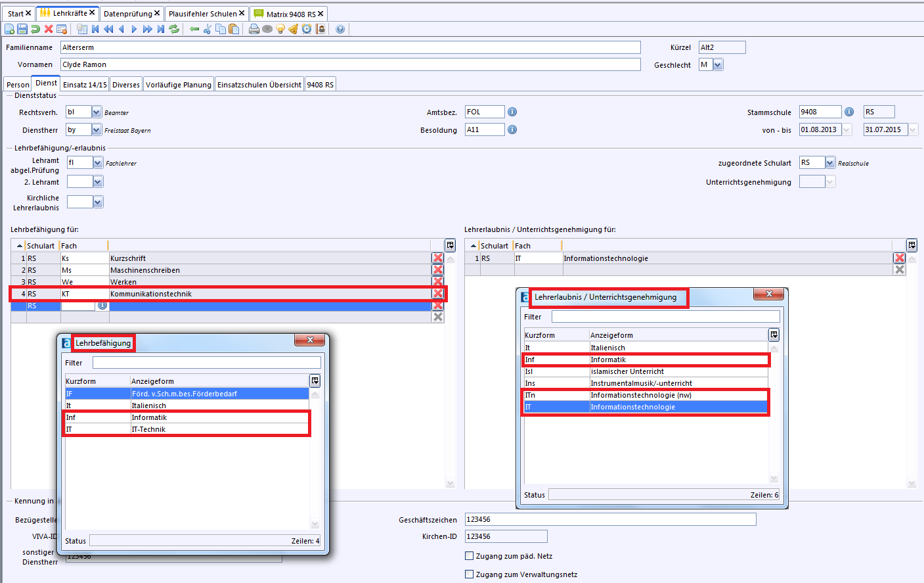Image resolution: width=924 pixels, height=583 pixels.
Task: Click the light bulb icon
Action: (280, 29)
